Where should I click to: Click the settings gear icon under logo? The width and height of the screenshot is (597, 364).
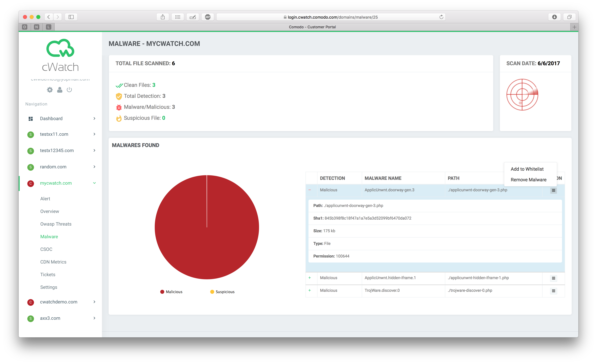(x=50, y=90)
